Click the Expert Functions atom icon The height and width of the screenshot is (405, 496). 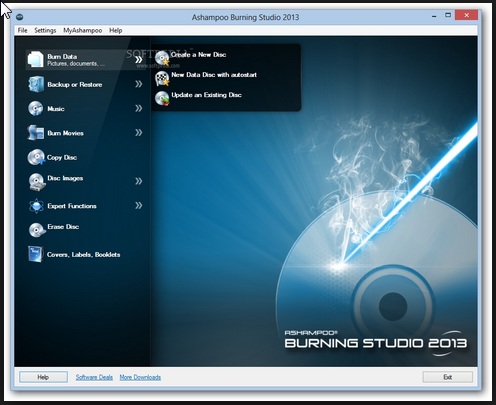36,206
